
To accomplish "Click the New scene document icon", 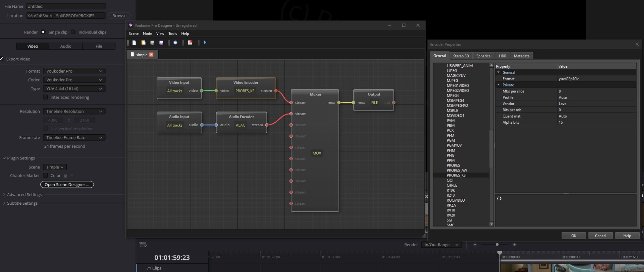I will [134, 43].
